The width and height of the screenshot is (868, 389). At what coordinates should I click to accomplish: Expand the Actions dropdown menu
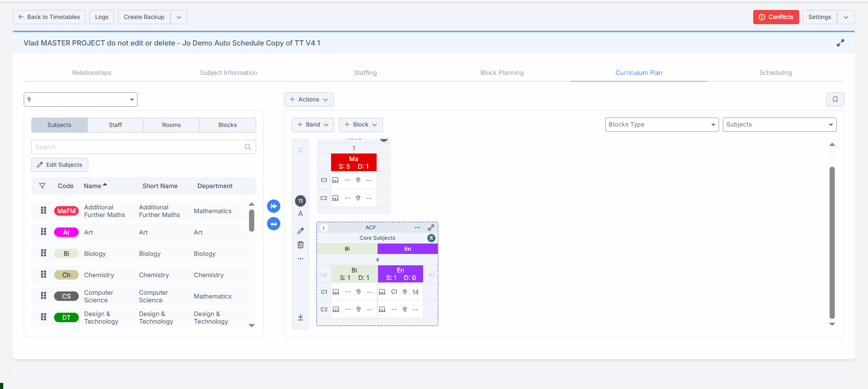[309, 100]
